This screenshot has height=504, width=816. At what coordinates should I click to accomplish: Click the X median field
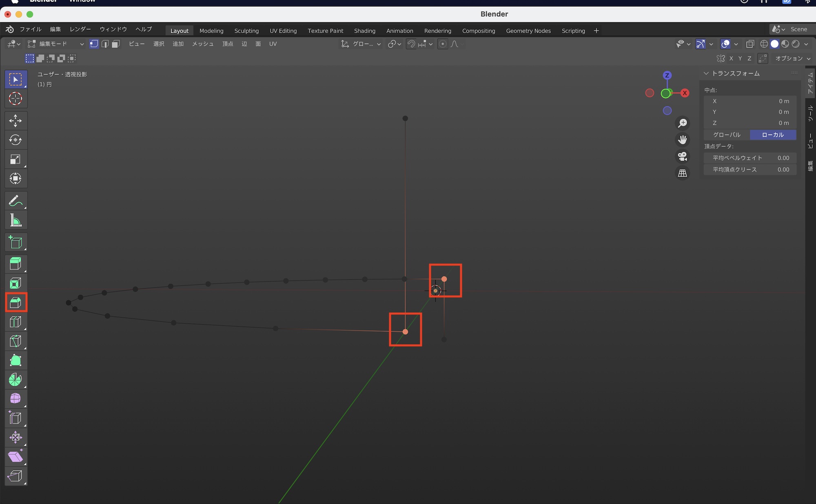click(750, 101)
